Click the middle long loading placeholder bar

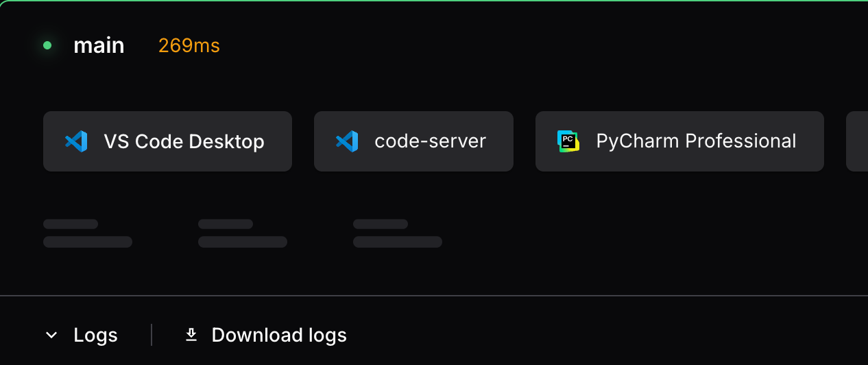pyautogui.click(x=243, y=242)
